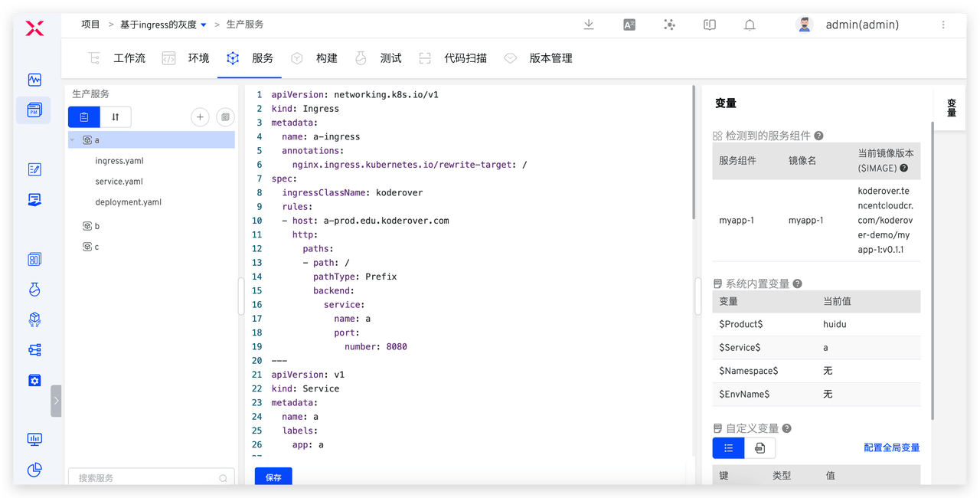Screen dimensions: 980x498
Task: Switch custom variables to YAML view
Action: pos(759,448)
